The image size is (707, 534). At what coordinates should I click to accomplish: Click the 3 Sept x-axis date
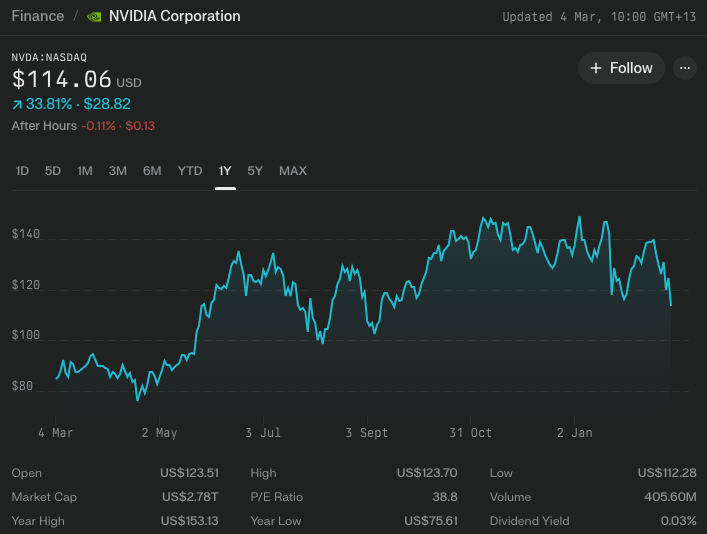coord(367,433)
